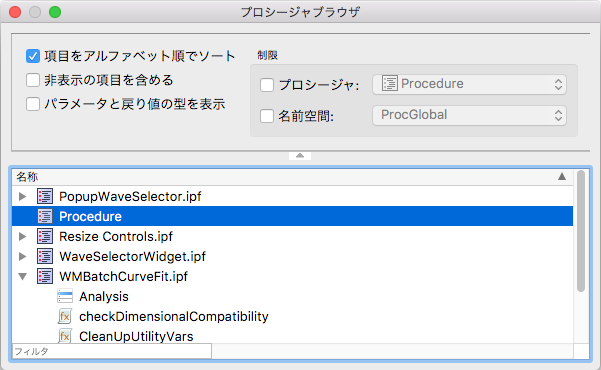Click the WMBatchCurveFit.ipf file icon
The width and height of the screenshot is (601, 370).
45,276
